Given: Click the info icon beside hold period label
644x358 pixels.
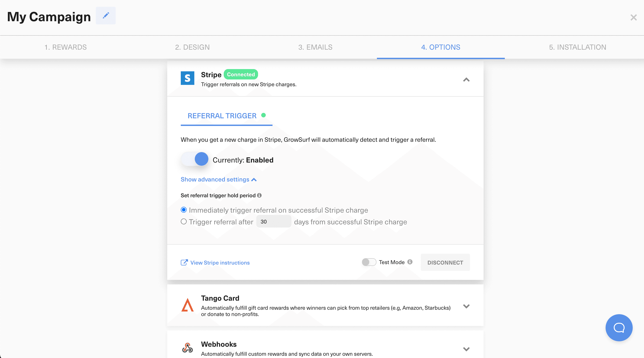Looking at the screenshot, I should coord(259,195).
